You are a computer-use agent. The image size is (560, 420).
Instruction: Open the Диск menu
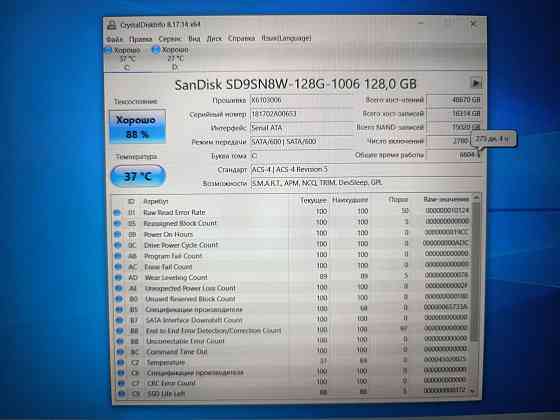pos(214,38)
